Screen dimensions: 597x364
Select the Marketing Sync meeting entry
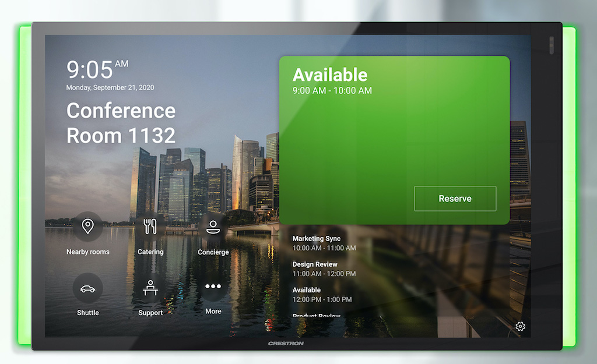point(324,243)
